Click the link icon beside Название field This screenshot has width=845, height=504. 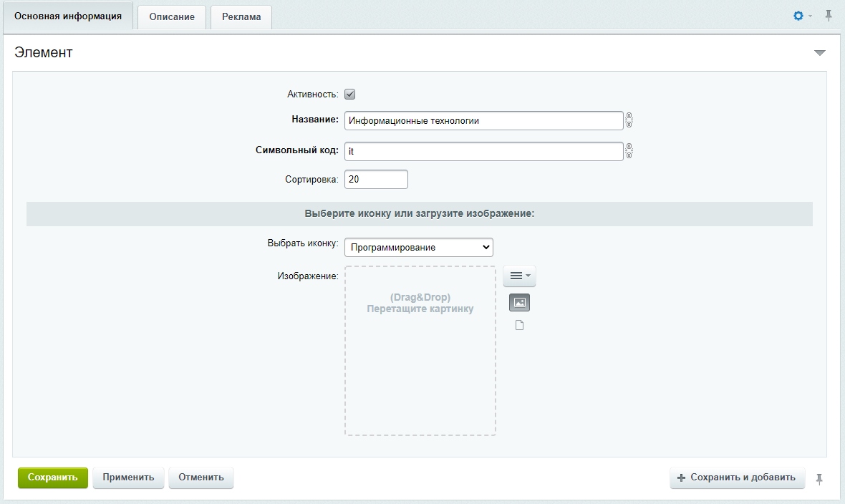click(x=629, y=121)
